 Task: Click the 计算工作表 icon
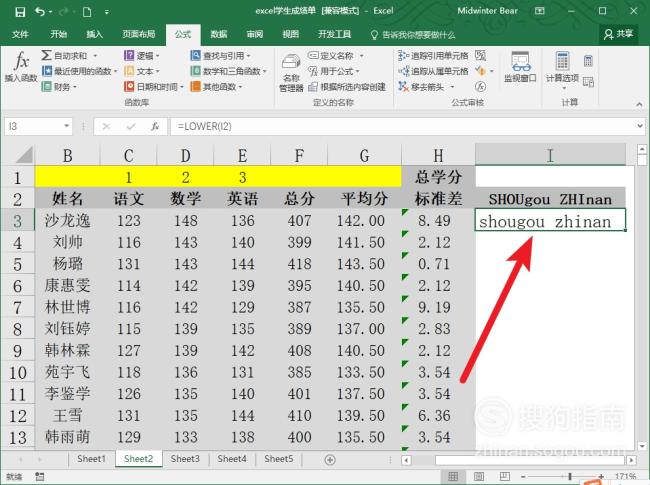(x=588, y=82)
